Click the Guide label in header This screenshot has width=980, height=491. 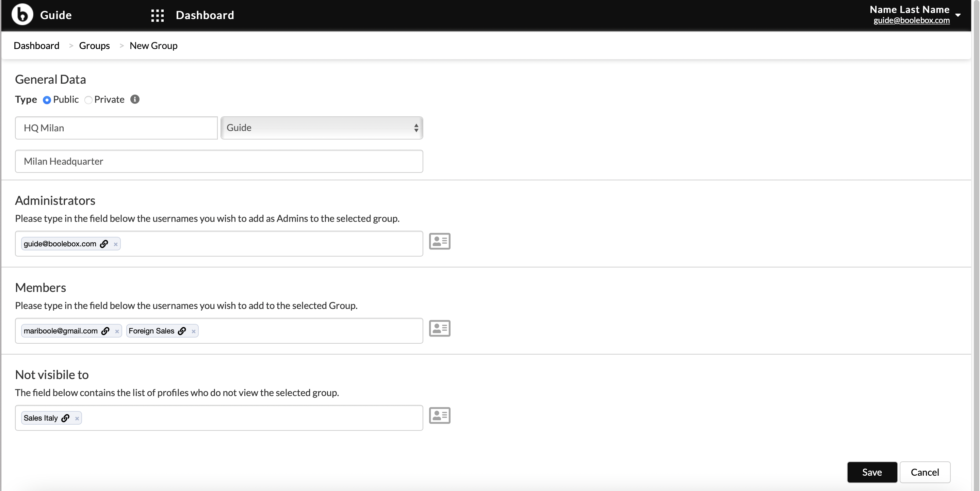pos(56,15)
